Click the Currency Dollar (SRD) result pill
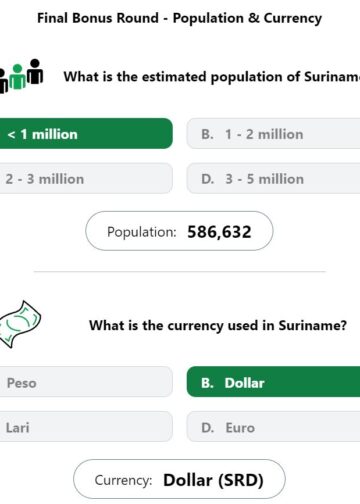The width and height of the screenshot is (360, 504). [179, 479]
